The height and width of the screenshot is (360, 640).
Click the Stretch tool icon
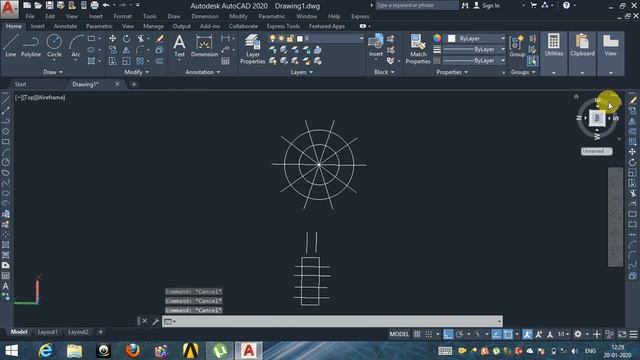pyautogui.click(x=113, y=61)
